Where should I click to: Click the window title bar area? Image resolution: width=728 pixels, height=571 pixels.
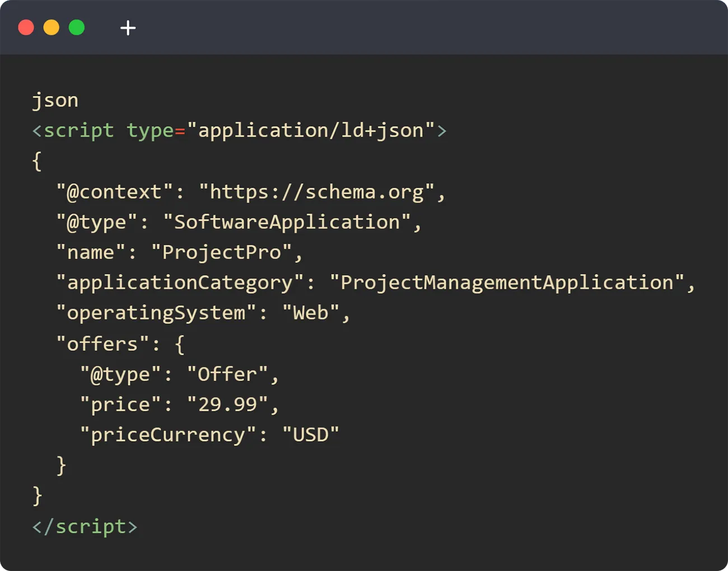point(364,27)
